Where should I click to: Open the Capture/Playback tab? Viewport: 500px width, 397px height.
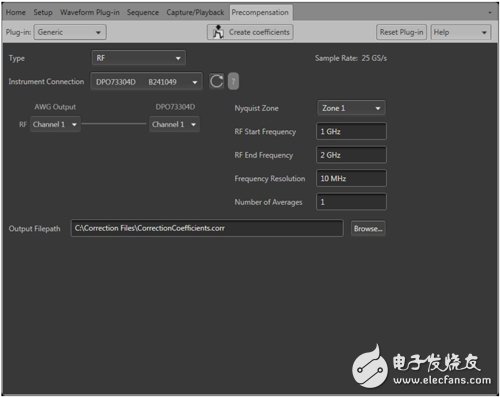(195, 12)
